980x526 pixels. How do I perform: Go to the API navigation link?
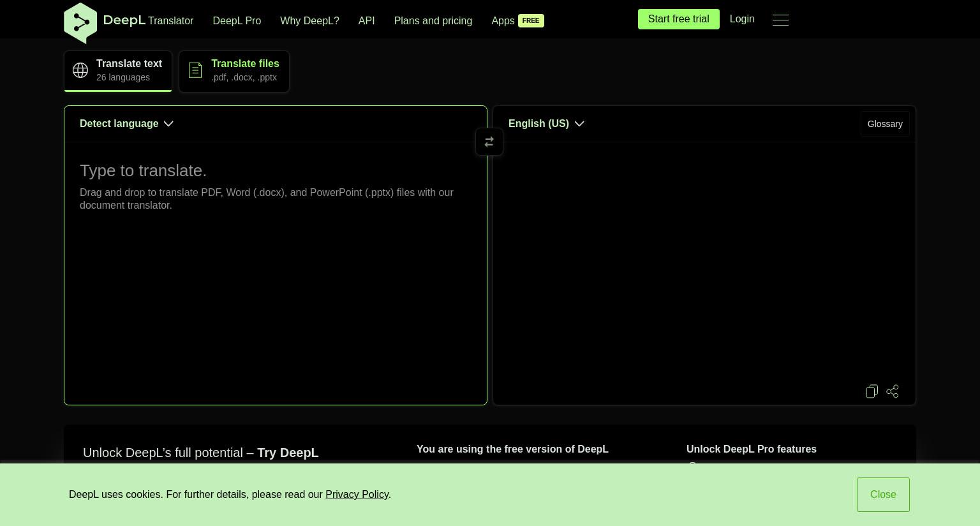[x=367, y=20]
